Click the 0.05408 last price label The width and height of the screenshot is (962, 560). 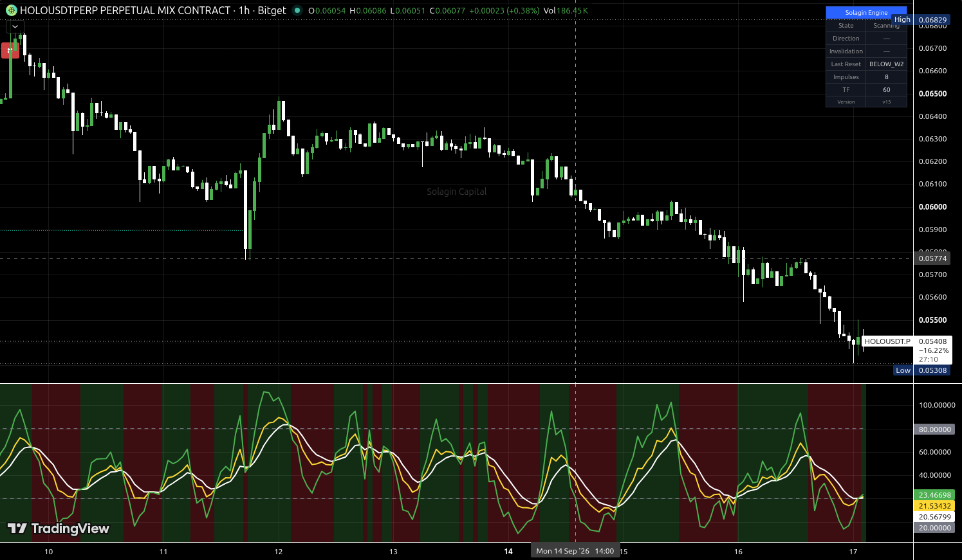pyautogui.click(x=932, y=341)
